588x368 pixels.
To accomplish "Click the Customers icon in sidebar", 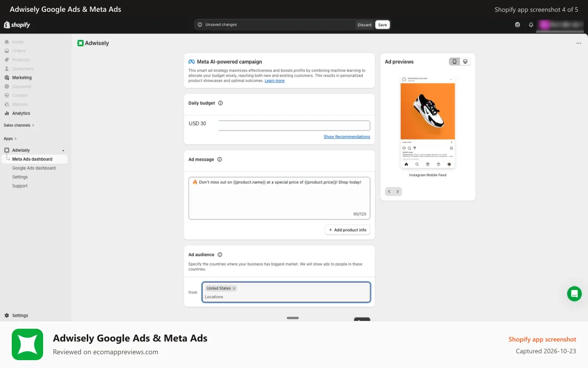I will click(x=7, y=69).
